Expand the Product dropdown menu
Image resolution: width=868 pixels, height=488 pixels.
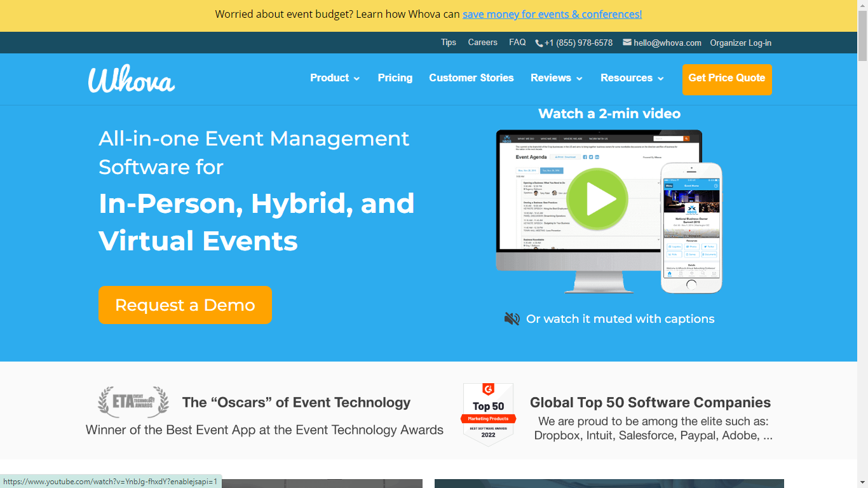coord(335,78)
